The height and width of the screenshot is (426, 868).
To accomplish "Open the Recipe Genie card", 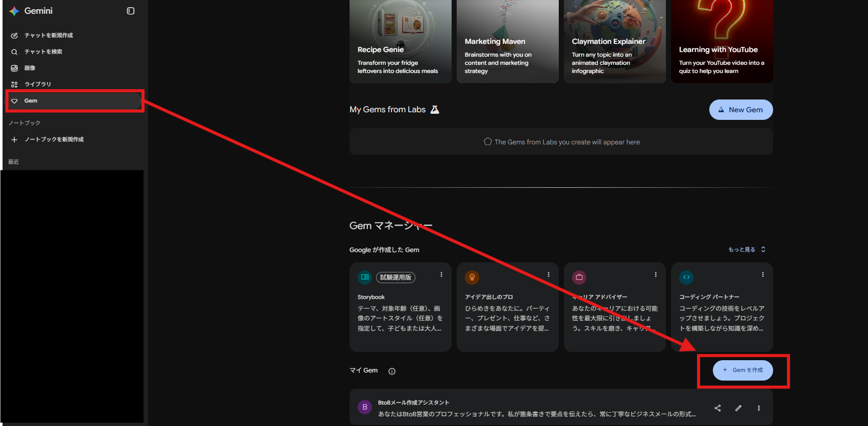I will click(x=401, y=41).
